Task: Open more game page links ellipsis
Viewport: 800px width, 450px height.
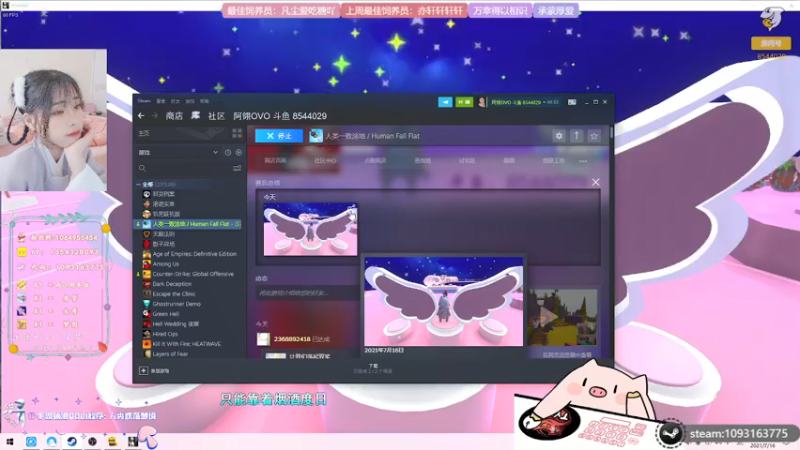Action: pyautogui.click(x=583, y=161)
